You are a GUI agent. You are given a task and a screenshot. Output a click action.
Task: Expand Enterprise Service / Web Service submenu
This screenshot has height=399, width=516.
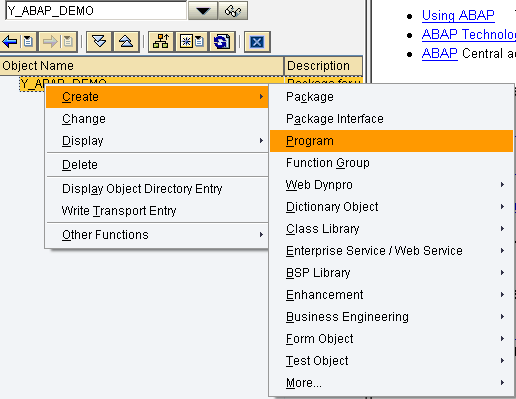[x=391, y=251]
